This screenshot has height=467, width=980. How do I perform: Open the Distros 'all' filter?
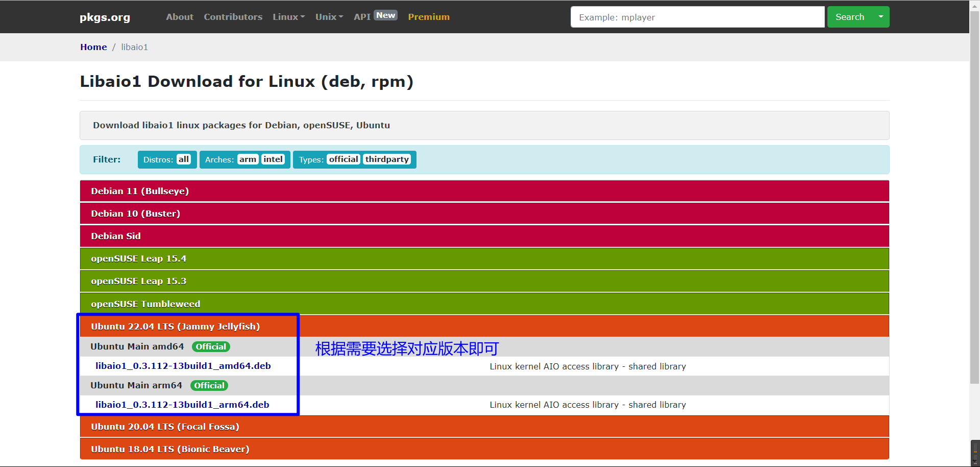pos(183,159)
